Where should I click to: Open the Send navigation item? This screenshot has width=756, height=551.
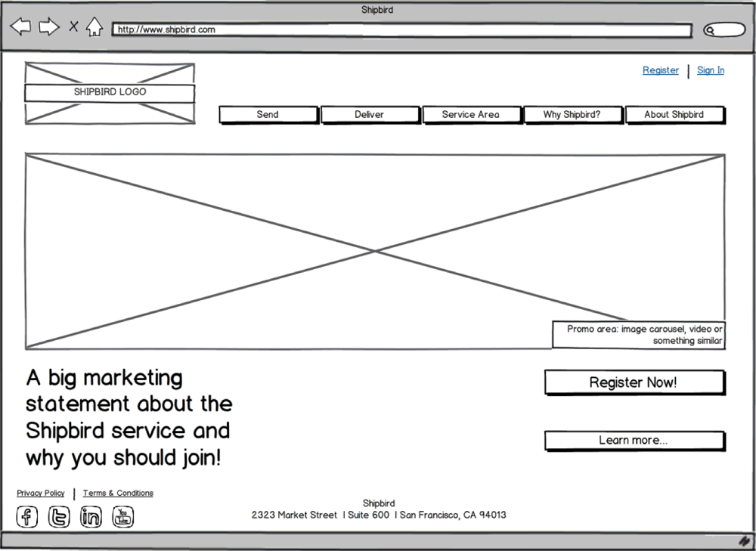(268, 115)
